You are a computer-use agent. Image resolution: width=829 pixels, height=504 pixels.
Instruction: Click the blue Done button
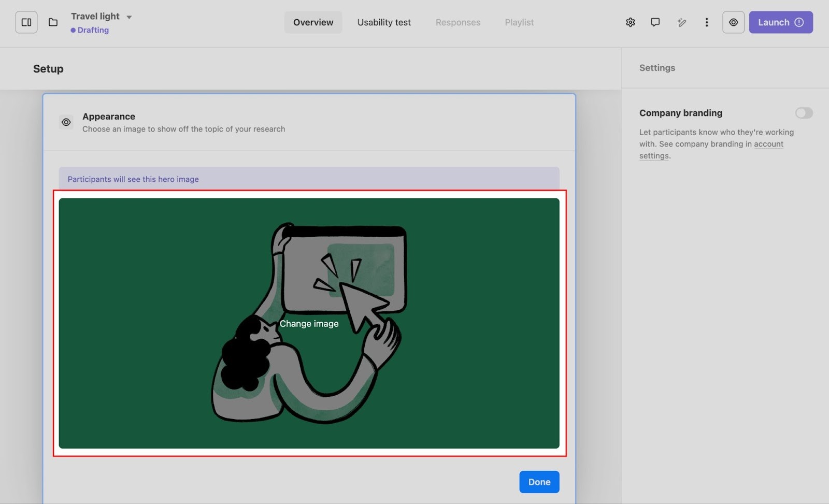[x=539, y=482]
